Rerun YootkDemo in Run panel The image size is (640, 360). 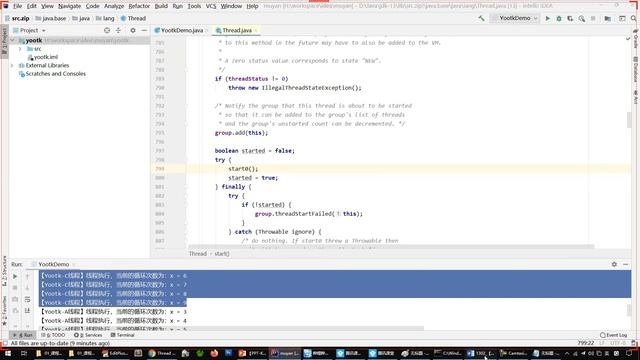pyautogui.click(x=15, y=276)
